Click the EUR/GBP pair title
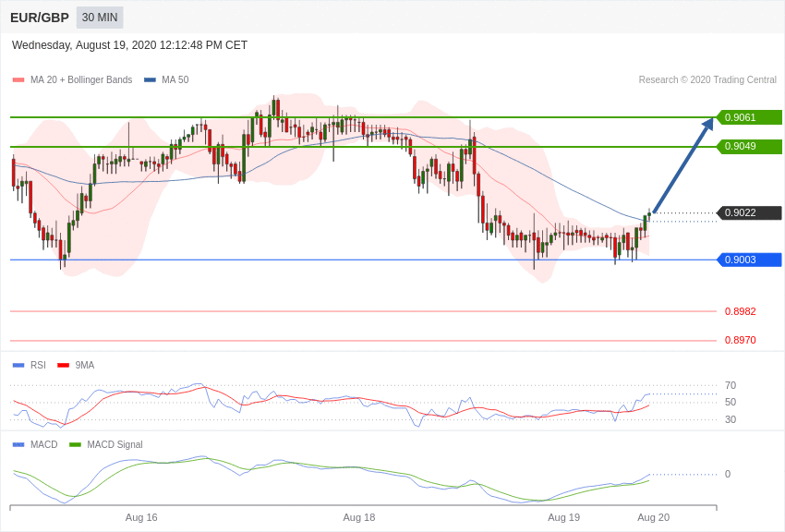This screenshot has width=785, height=532. [x=40, y=18]
